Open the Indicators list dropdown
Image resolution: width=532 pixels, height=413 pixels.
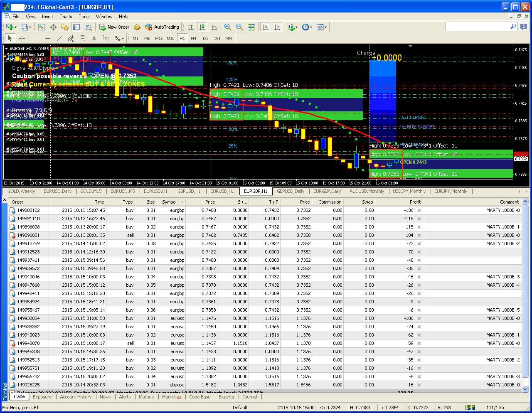(x=293, y=27)
